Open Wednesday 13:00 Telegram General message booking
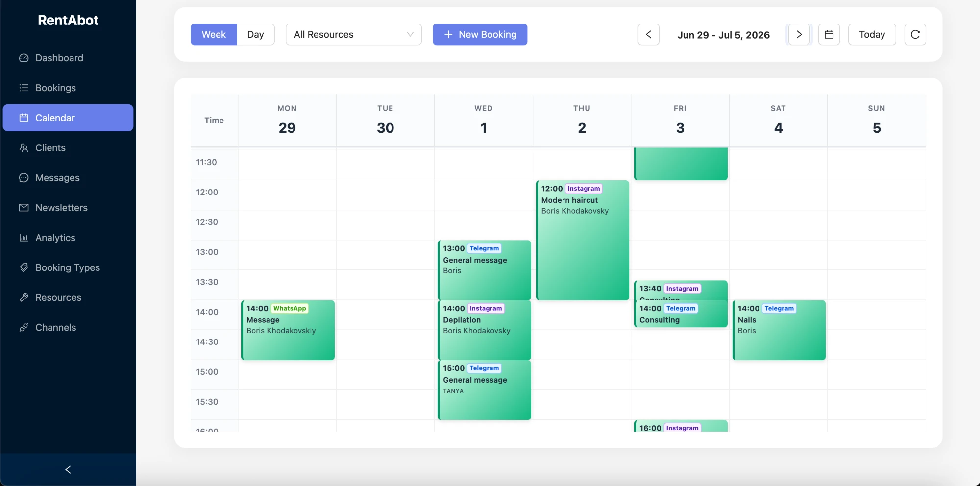The height and width of the screenshot is (486, 980). click(485, 270)
